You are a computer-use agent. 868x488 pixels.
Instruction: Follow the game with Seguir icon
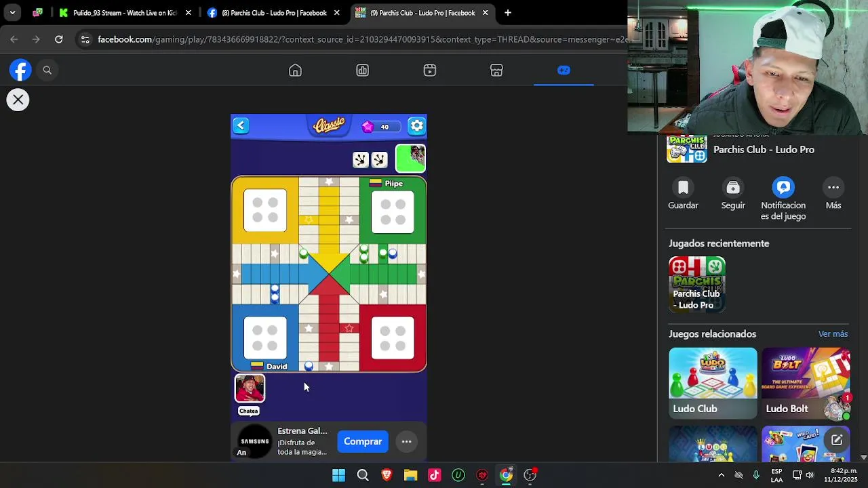(733, 187)
